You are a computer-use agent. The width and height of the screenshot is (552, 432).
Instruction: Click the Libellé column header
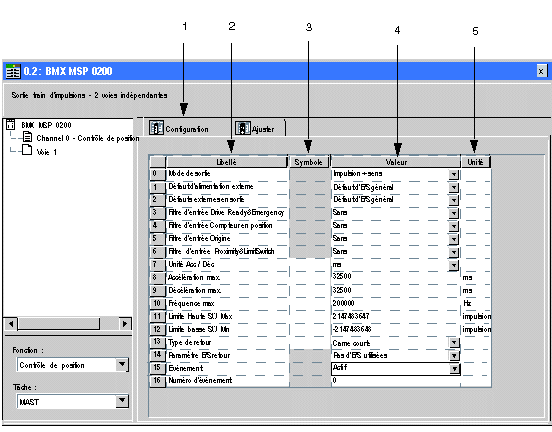coord(227,162)
